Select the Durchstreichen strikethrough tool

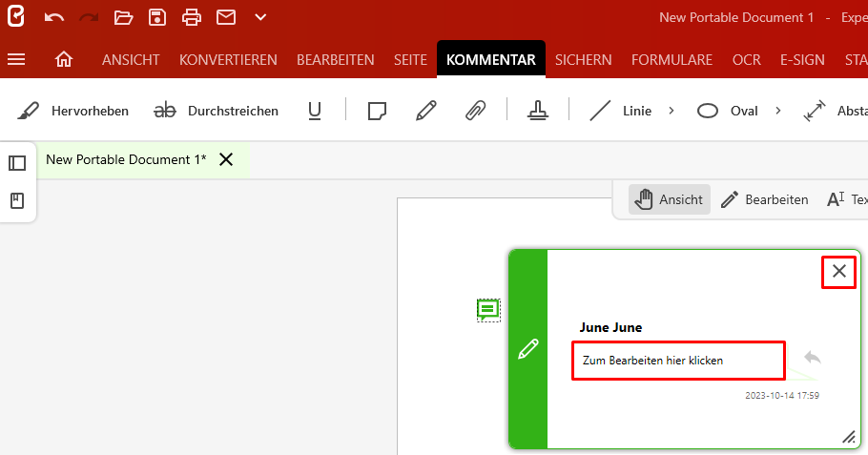coord(216,111)
